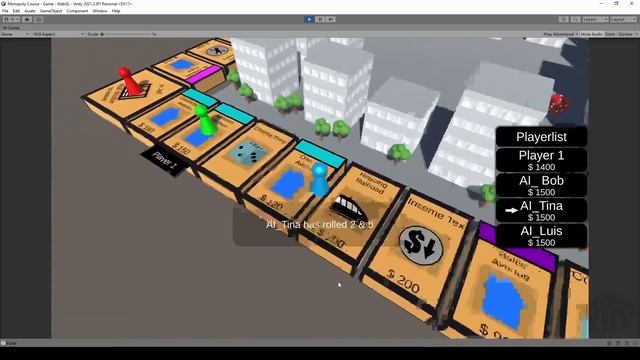Click the Unity logo in title bar
Screen dimensions: 640x360
click(4, 4)
